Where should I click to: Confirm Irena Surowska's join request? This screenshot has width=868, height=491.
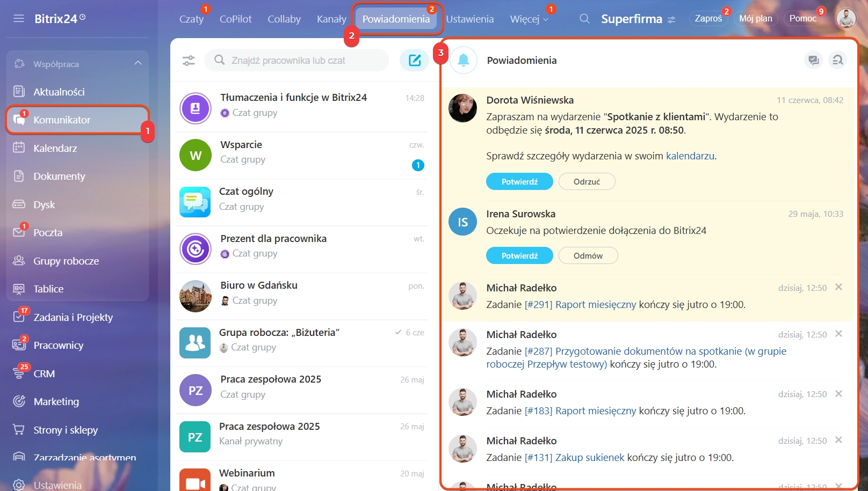click(x=519, y=255)
